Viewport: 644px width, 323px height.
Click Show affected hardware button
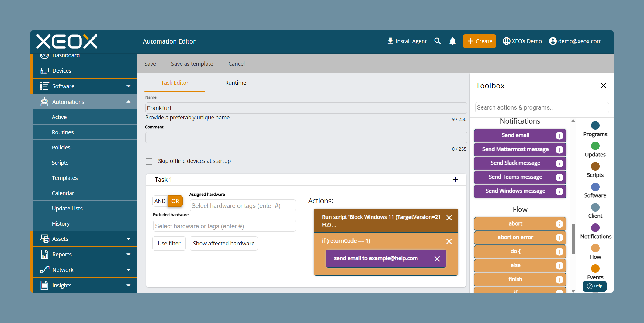coord(224,243)
